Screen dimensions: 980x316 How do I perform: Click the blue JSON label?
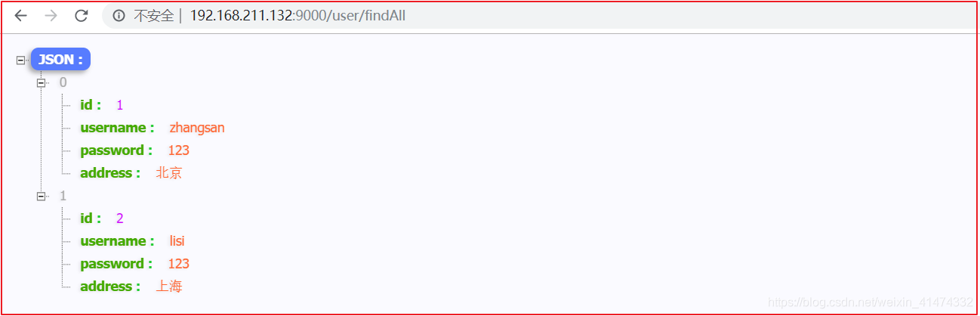click(60, 60)
